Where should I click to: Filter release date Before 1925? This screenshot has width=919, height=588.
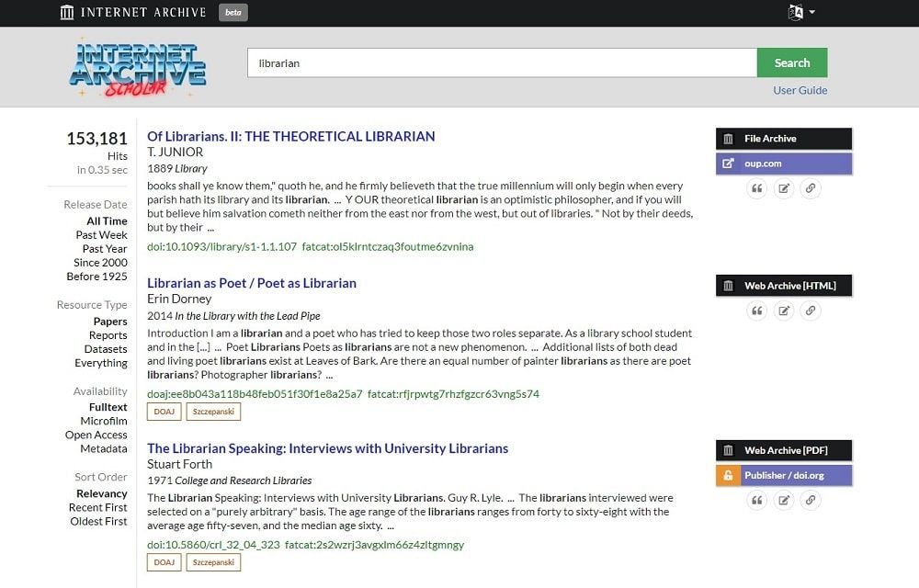pyautogui.click(x=96, y=277)
